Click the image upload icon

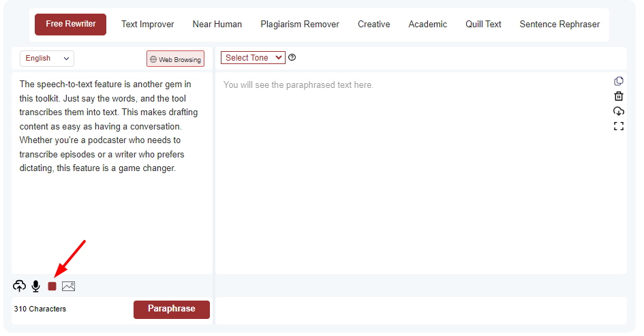[x=68, y=286]
